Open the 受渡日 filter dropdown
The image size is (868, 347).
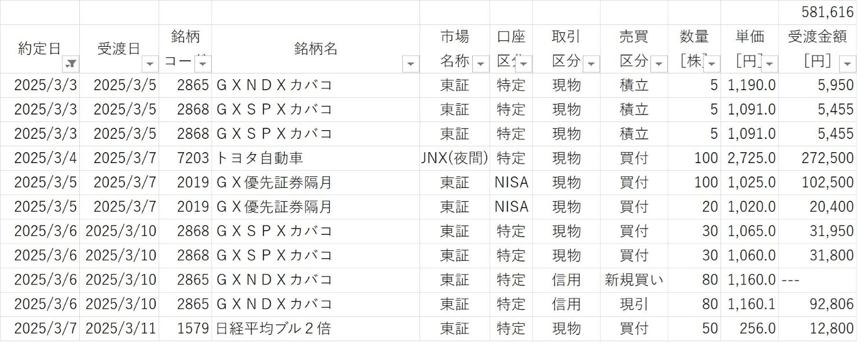150,64
